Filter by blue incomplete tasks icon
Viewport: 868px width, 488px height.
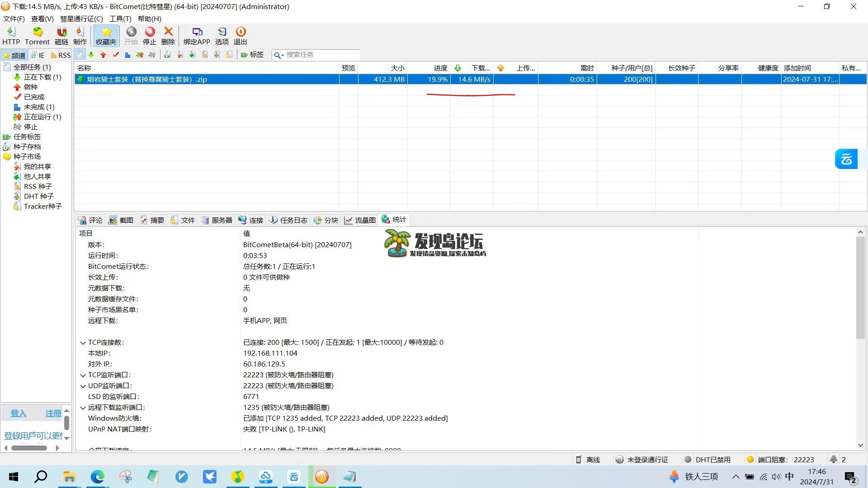tap(127, 55)
